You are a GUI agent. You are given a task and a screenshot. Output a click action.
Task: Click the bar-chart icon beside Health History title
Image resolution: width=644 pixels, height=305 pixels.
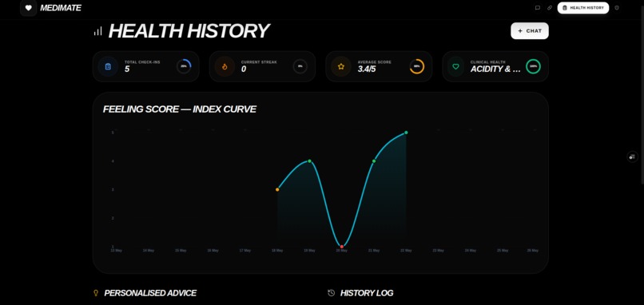tap(97, 31)
